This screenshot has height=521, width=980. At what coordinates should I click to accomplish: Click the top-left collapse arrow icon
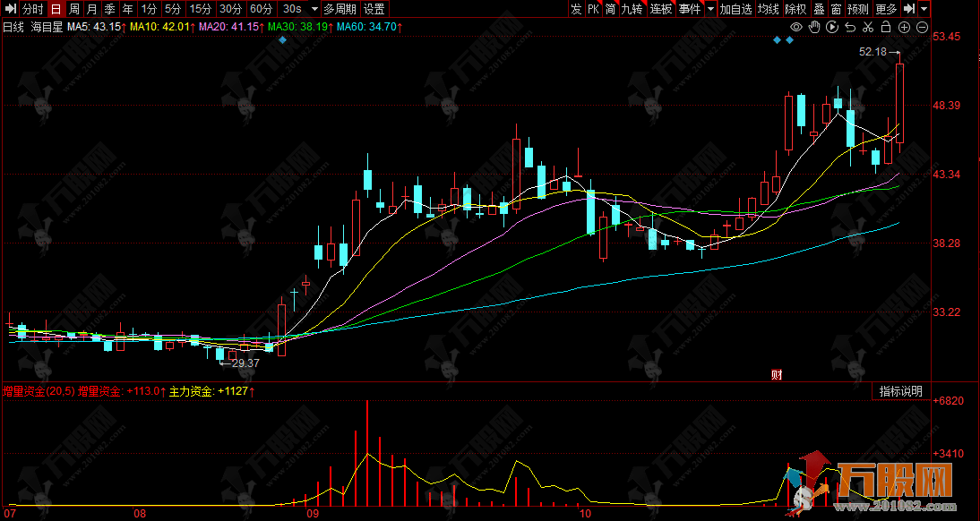pos(11,9)
